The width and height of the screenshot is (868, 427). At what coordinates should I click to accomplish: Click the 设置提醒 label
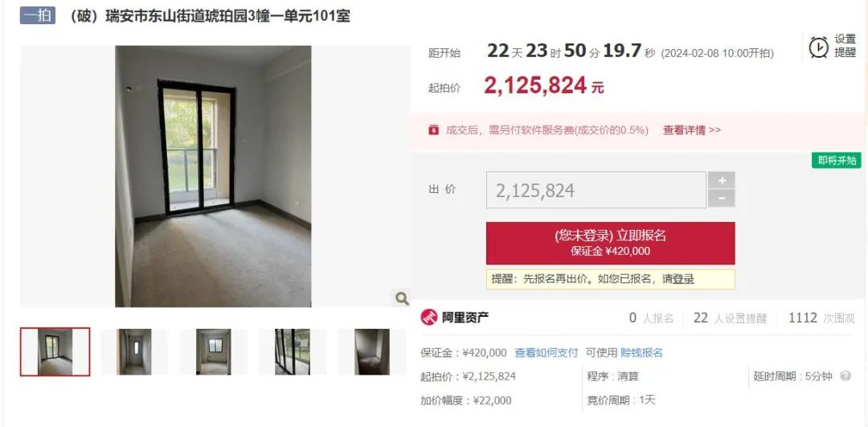tap(845, 46)
